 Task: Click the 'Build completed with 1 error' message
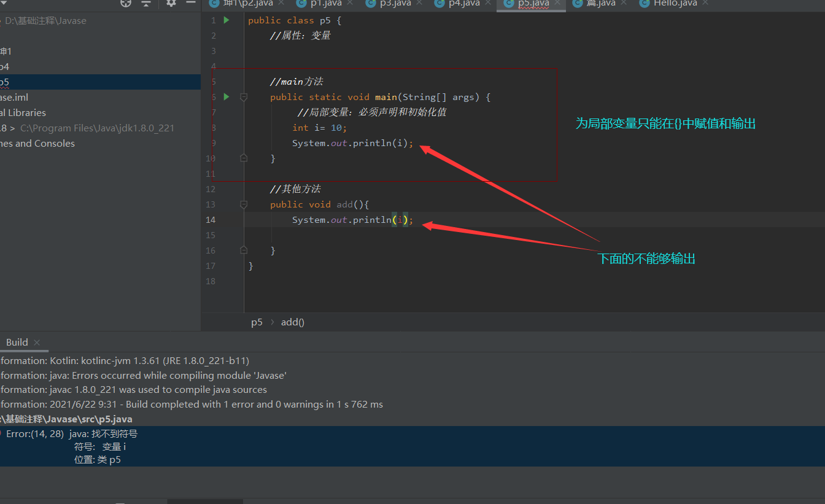[x=192, y=405]
